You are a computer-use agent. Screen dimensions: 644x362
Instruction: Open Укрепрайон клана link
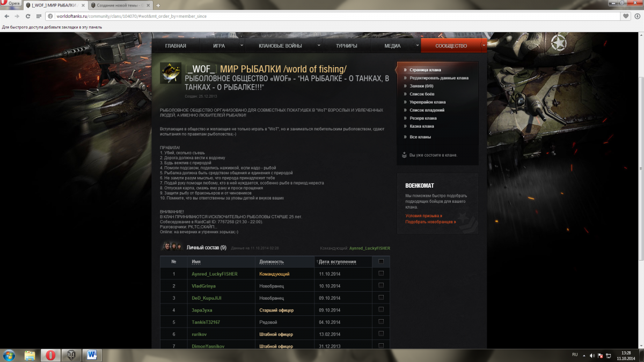tap(427, 102)
